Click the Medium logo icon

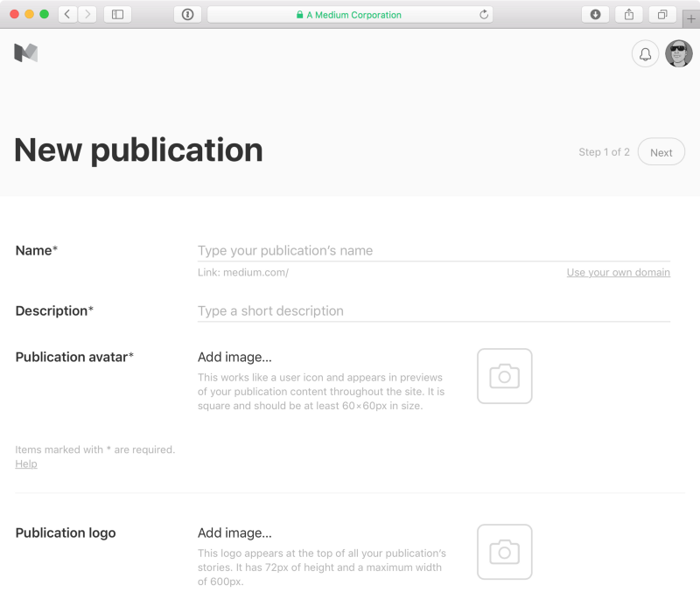click(x=25, y=53)
